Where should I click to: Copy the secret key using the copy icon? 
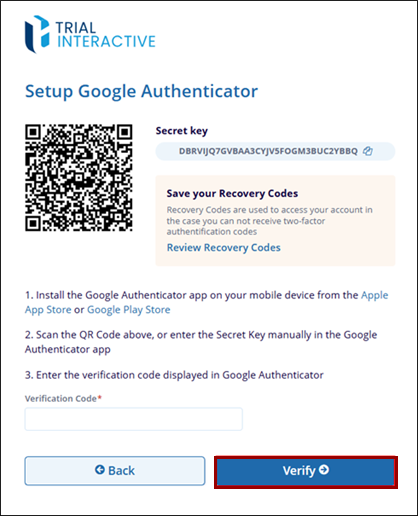[368, 151]
